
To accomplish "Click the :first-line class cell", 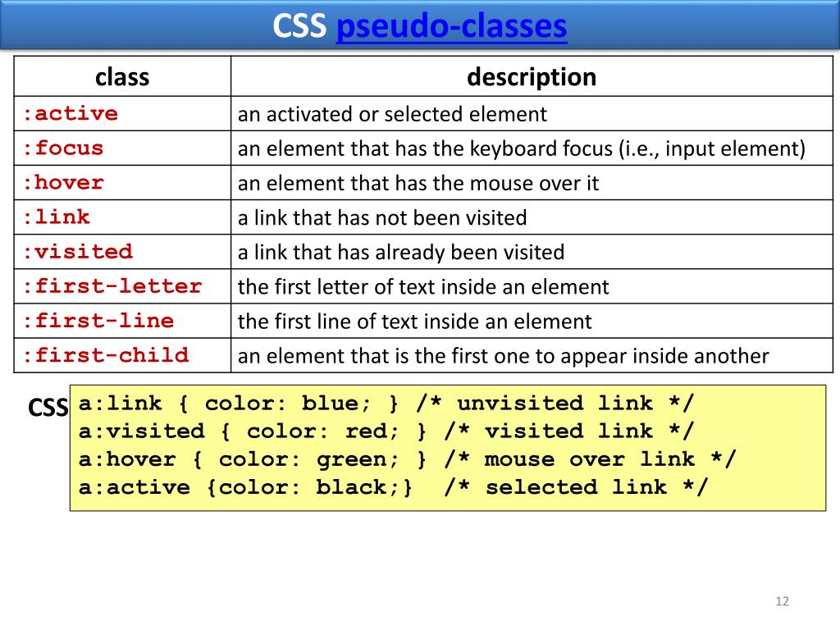I will [x=122, y=321].
